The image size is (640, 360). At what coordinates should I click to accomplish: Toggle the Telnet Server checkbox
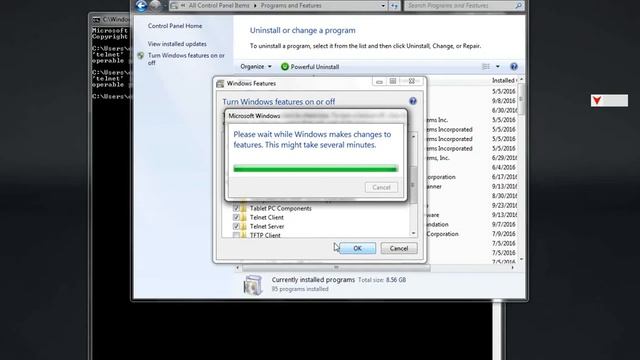pos(236,226)
